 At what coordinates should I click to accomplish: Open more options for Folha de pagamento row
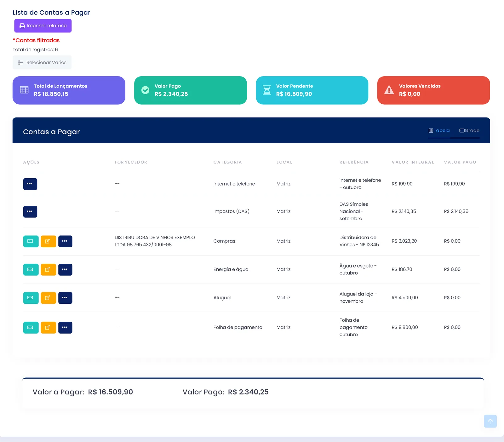click(65, 328)
